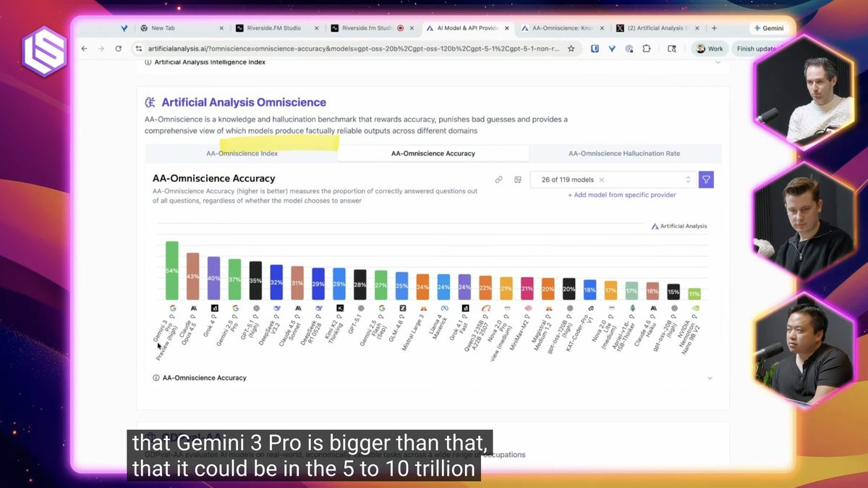
Task: Bookmark the page with the star icon
Action: (571, 49)
